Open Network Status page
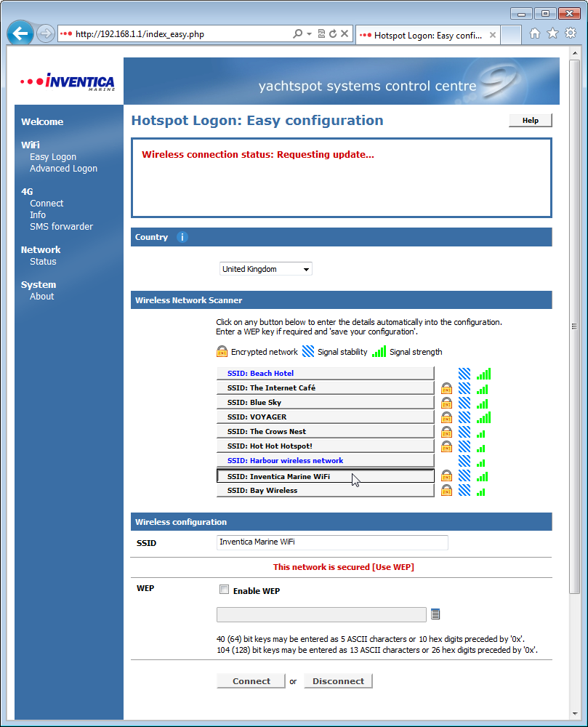The image size is (588, 727). [x=43, y=261]
